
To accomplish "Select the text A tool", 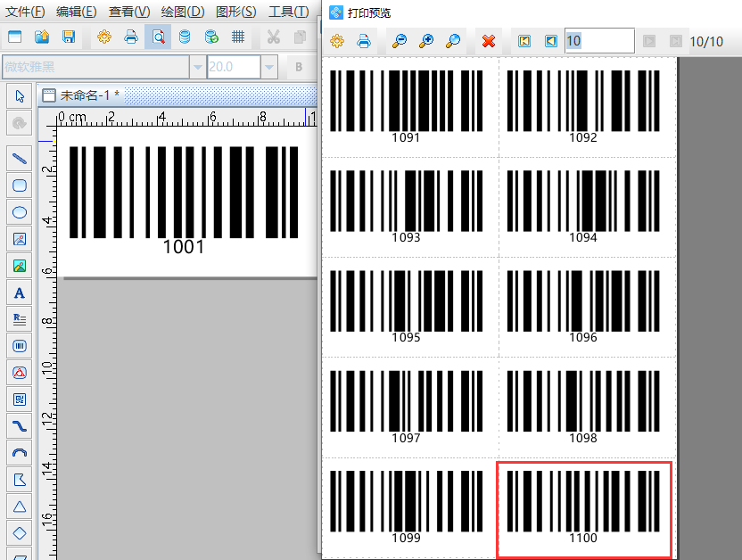I will click(20, 292).
